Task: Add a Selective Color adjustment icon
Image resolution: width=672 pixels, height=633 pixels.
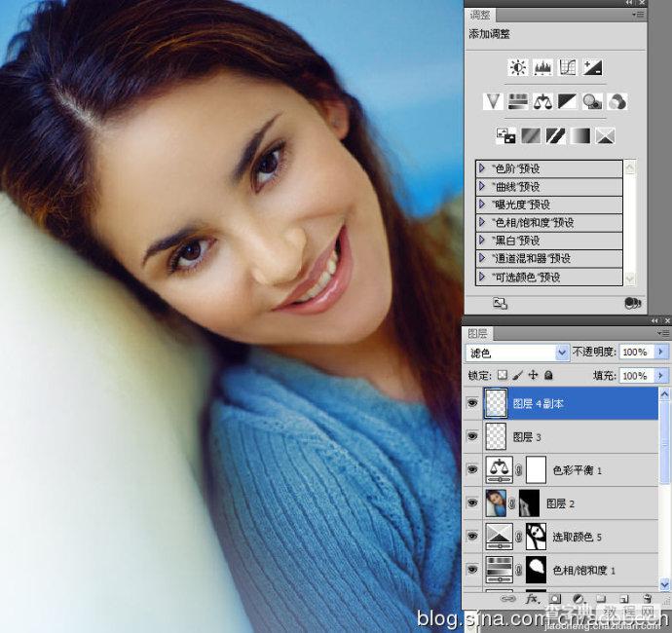Action: (x=605, y=136)
